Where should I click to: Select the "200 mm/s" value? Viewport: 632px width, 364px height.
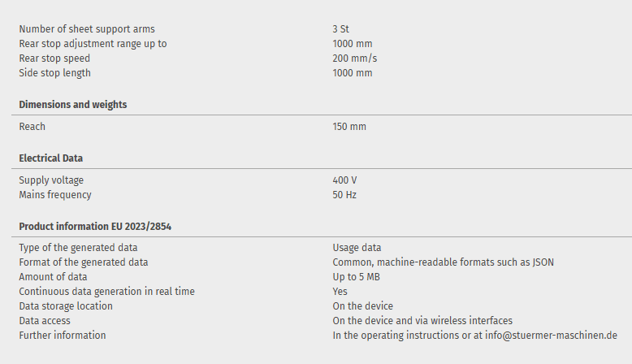(x=355, y=58)
